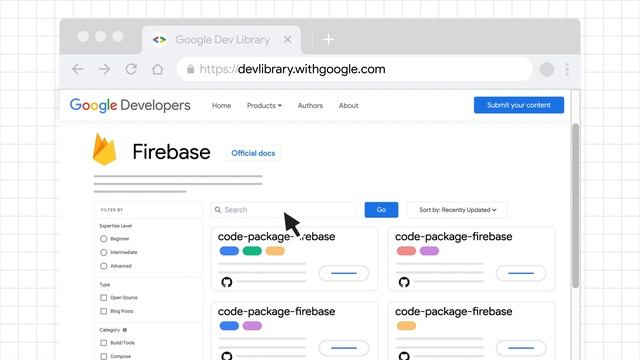The width and height of the screenshot is (640, 360).
Task: Click the info icon next to Category
Action: pos(124,330)
